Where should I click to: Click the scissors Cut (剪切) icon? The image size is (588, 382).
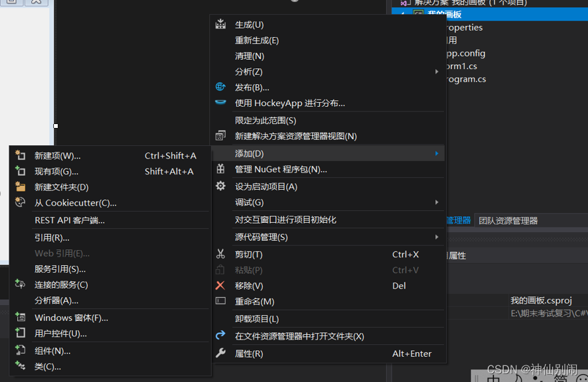220,254
